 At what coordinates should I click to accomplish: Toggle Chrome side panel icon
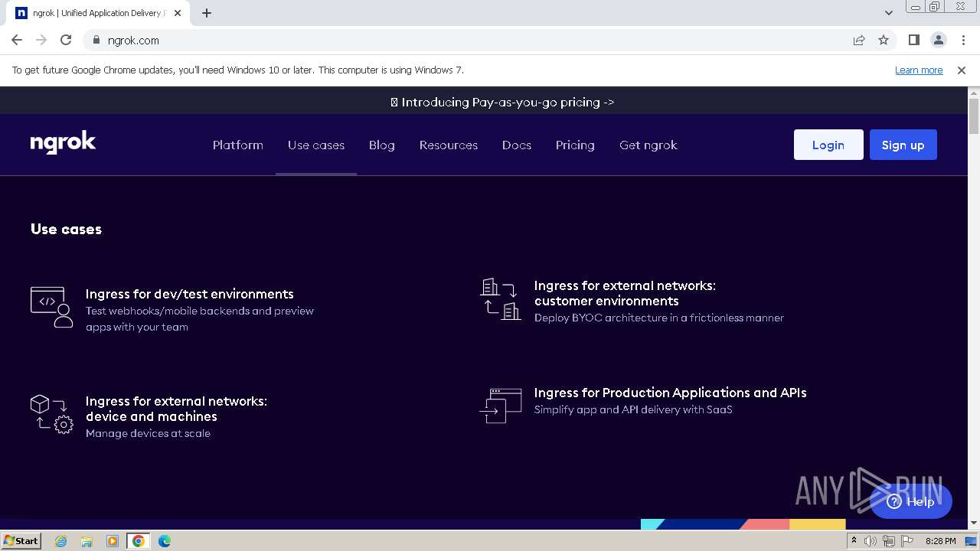(x=913, y=40)
